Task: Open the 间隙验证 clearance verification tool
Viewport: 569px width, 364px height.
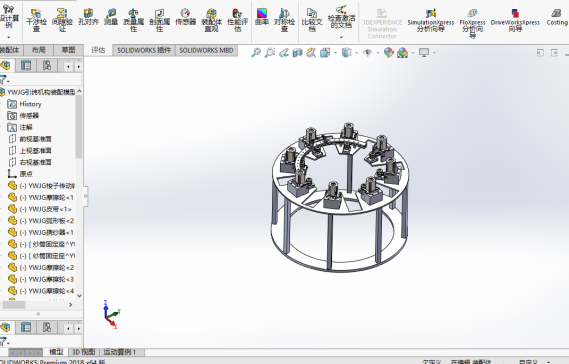Action: 62,20
